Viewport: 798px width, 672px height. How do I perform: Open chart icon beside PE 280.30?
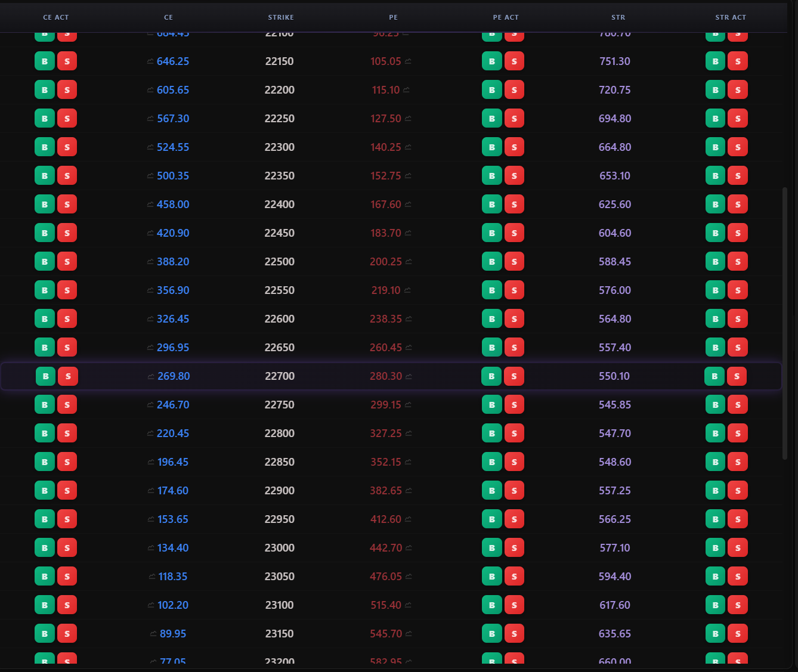409,376
